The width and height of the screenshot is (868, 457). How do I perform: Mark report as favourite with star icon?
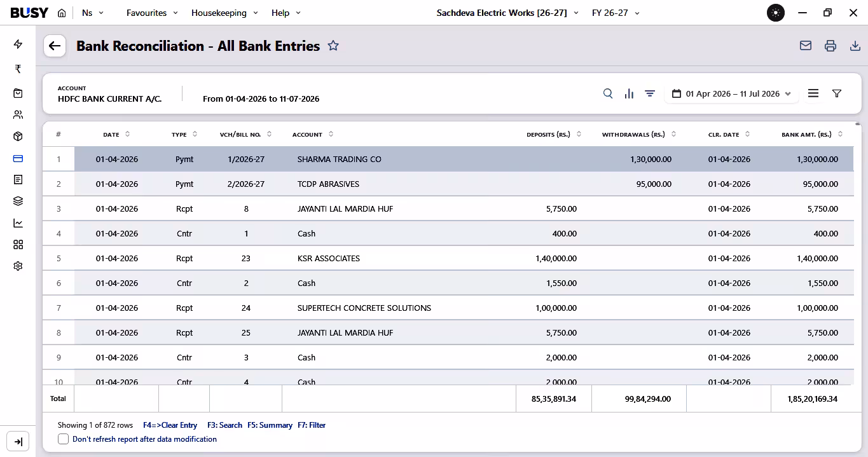coord(333,46)
